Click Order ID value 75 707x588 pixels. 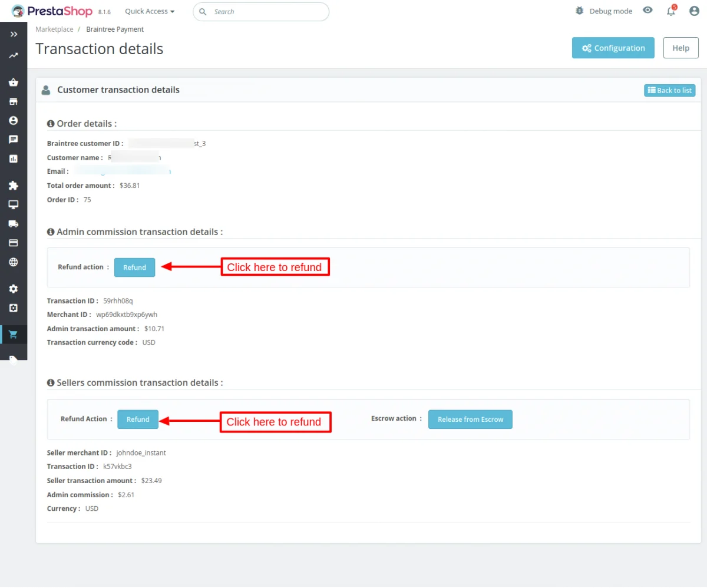(x=87, y=200)
